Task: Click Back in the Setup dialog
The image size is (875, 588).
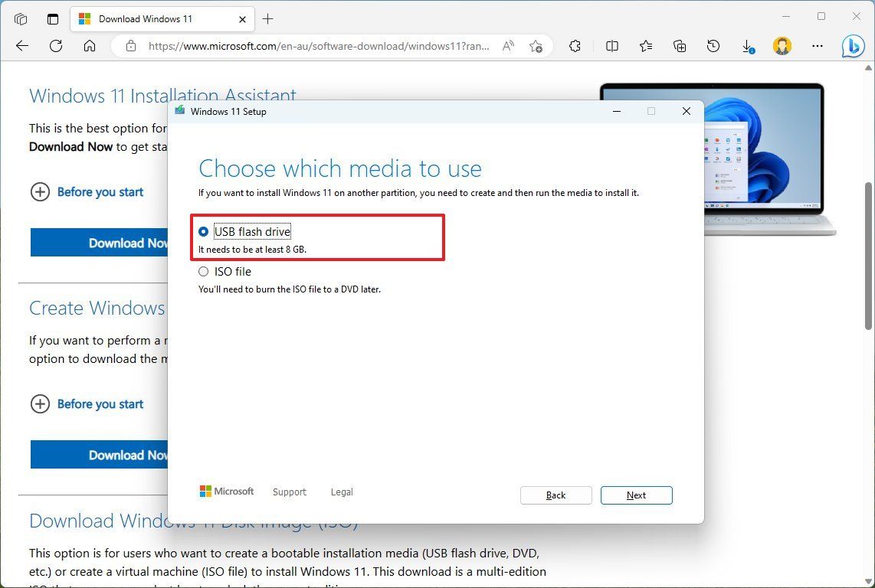Action: [555, 495]
